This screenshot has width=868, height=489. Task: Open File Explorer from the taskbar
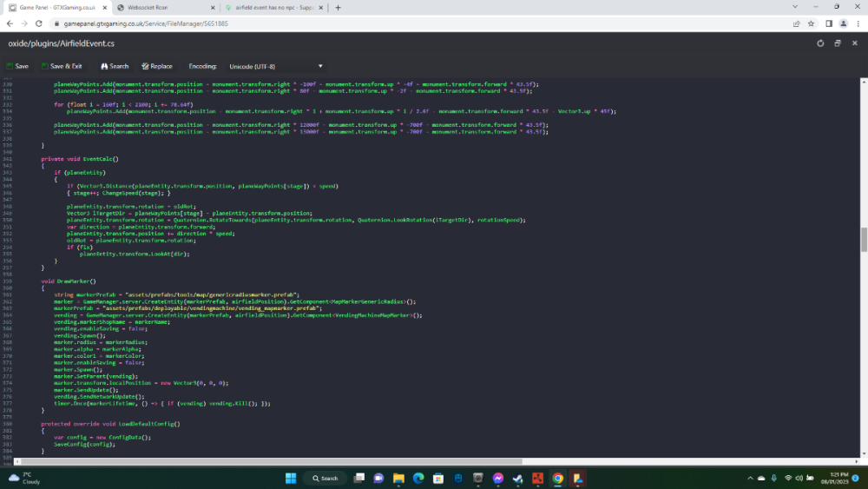(398, 479)
